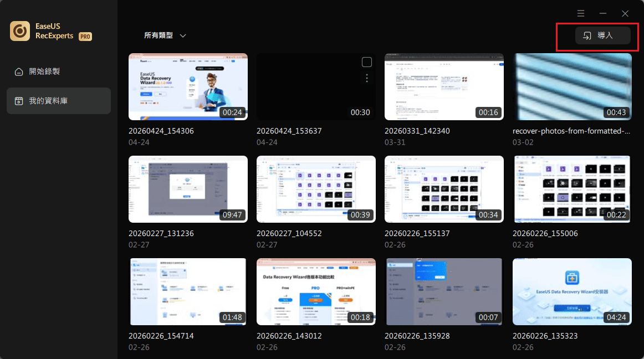Open the hamburger menu icon in title bar
Screen dimensions: 644x359
[581, 13]
